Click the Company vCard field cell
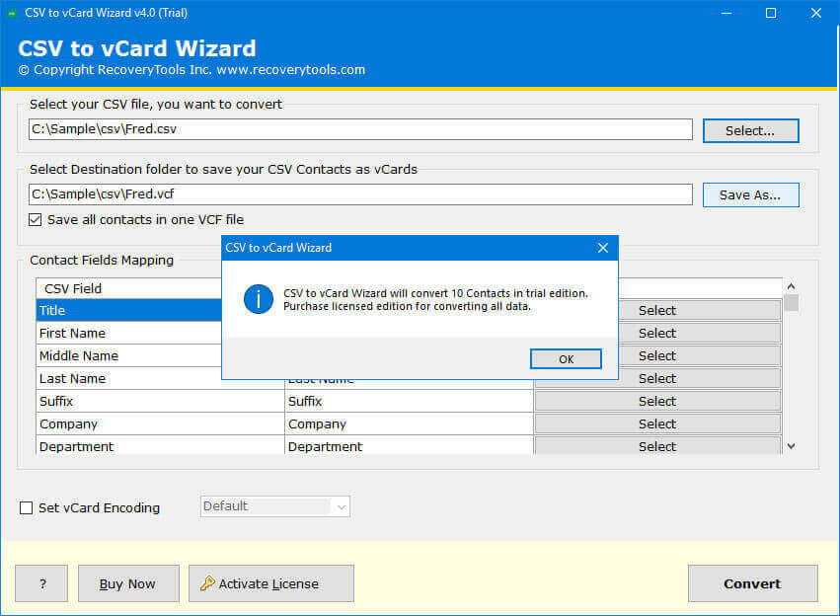 (x=409, y=424)
